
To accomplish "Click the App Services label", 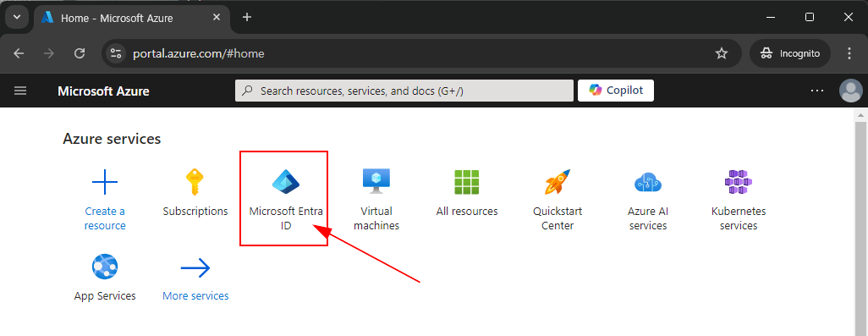I will tap(105, 295).
